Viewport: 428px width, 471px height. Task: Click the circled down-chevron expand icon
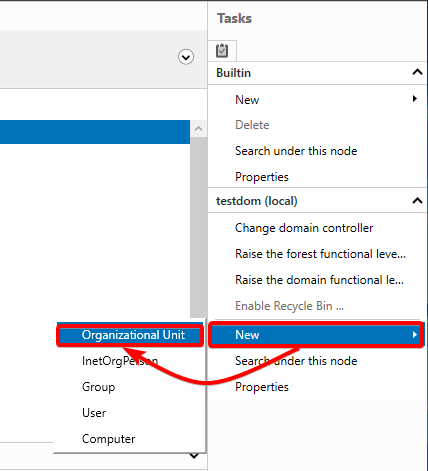[186, 57]
